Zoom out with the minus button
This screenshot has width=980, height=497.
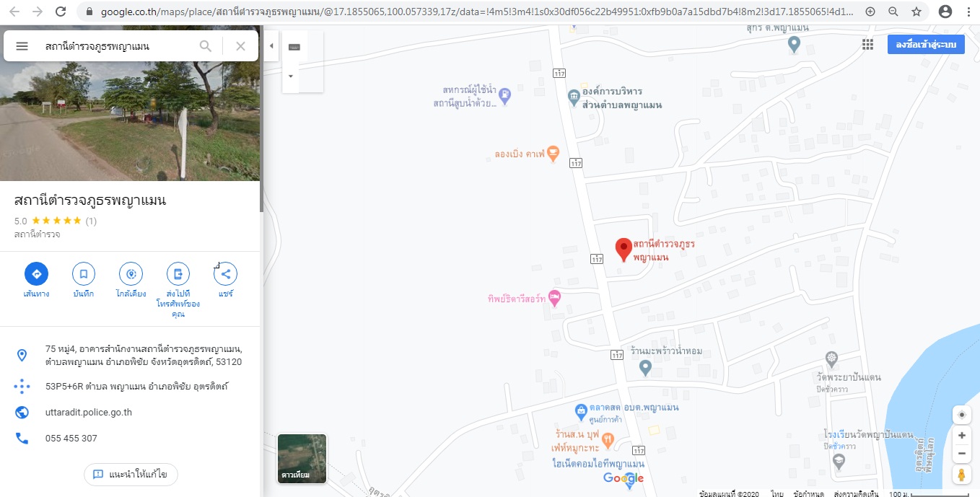pyautogui.click(x=961, y=454)
